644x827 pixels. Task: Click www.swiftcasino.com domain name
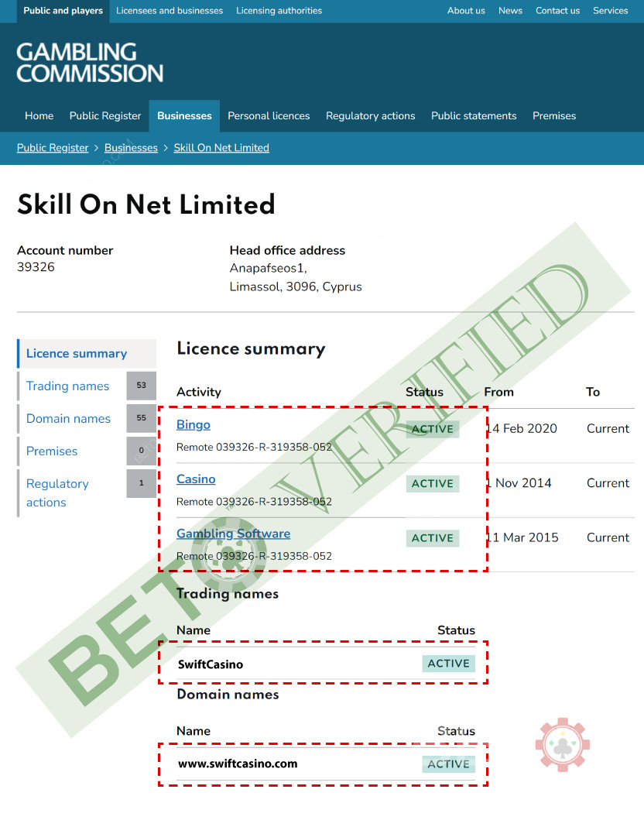(x=238, y=764)
